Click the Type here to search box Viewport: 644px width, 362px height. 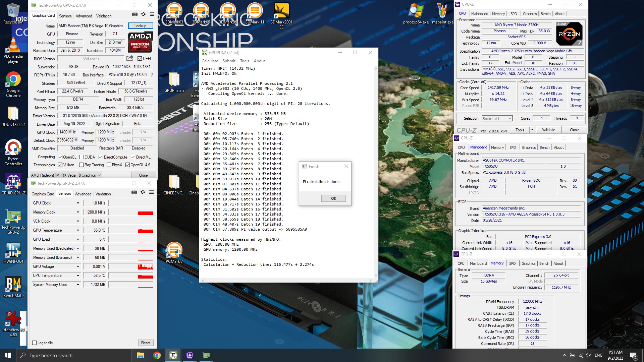(74, 355)
